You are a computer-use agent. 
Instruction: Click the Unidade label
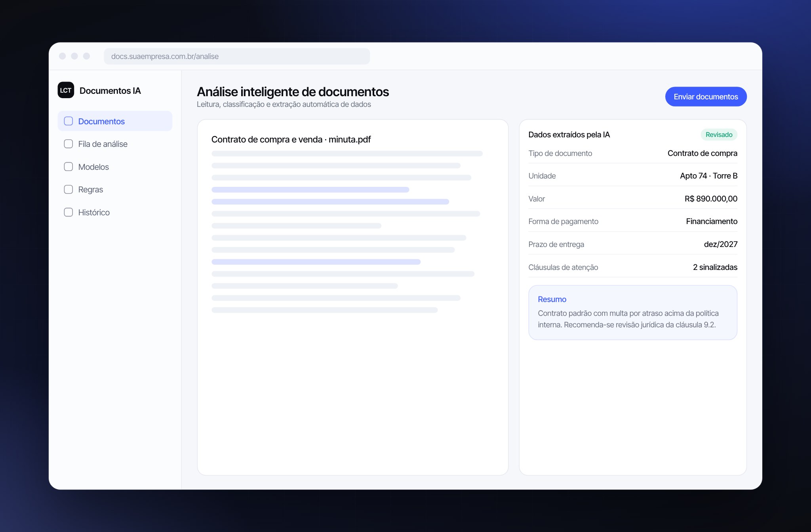[542, 176]
